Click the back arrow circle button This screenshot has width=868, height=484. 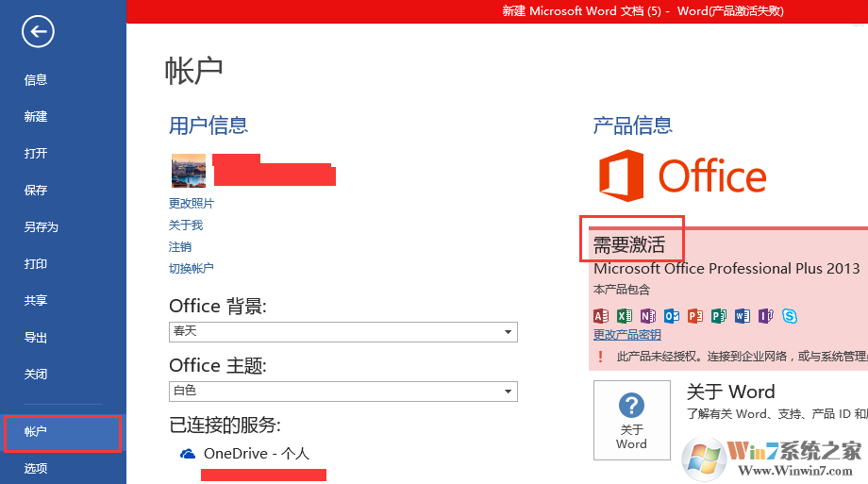point(38,31)
